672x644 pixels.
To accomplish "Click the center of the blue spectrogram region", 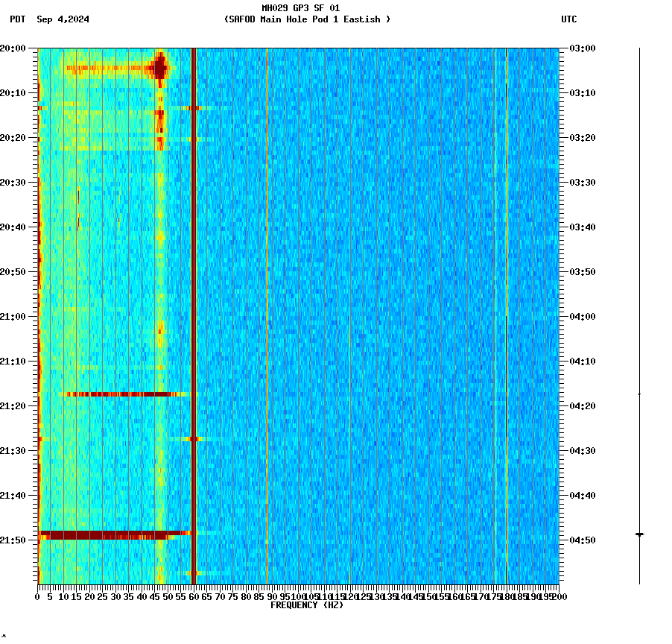I will click(373, 313).
